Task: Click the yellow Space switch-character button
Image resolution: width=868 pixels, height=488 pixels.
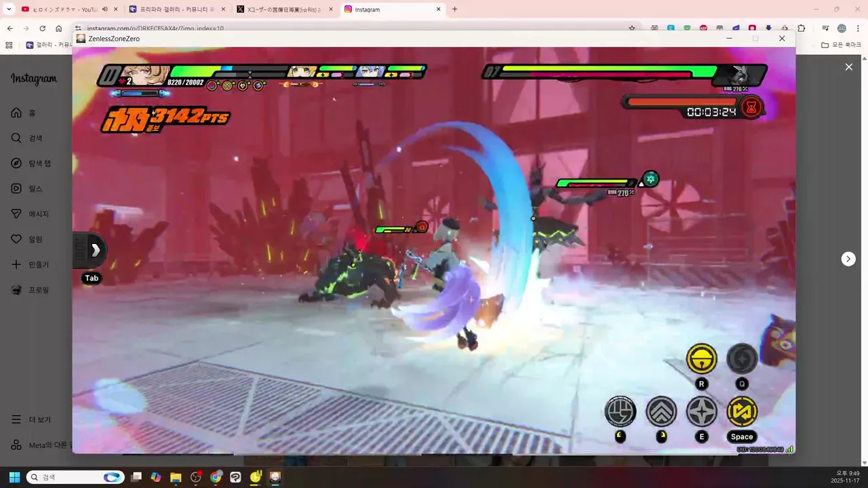Action: [x=742, y=411]
